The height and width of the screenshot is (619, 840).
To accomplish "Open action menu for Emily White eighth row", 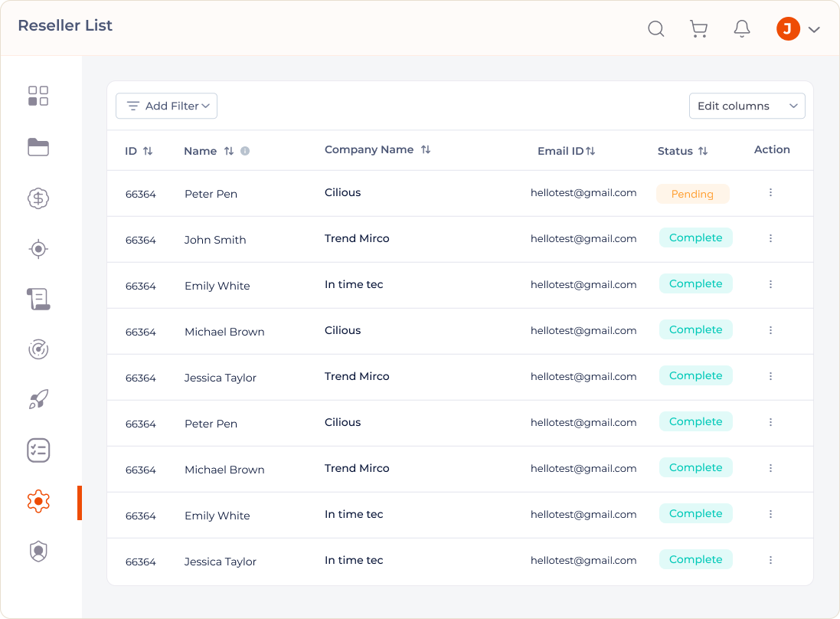I will [x=770, y=515].
